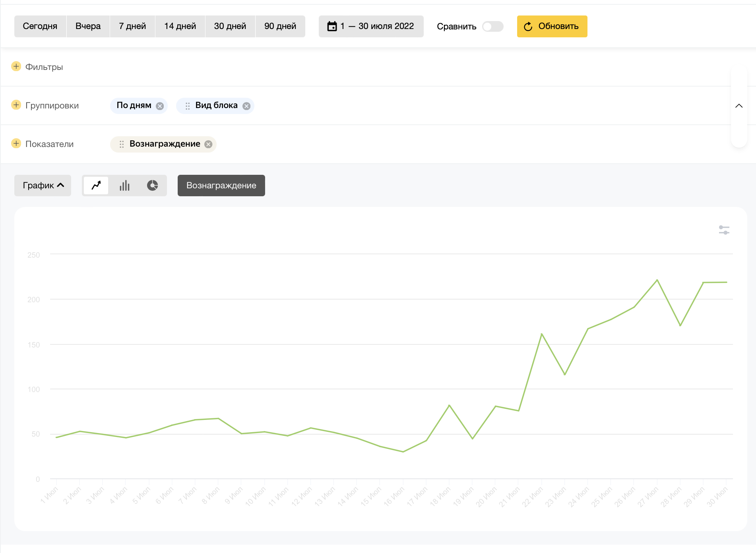
Task: Select the Сегодня period
Action: click(40, 26)
